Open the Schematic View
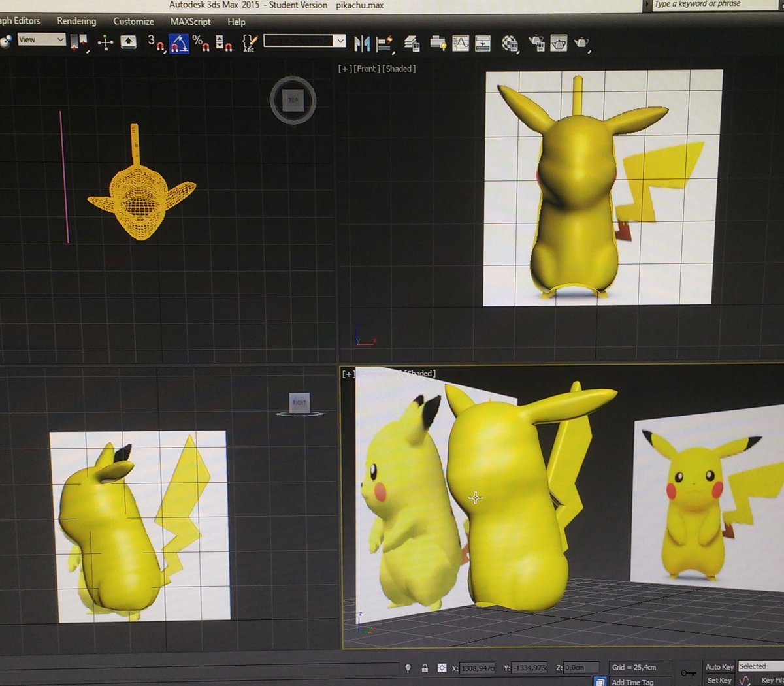Screen dimensions: 784x686 pyautogui.click(x=483, y=44)
